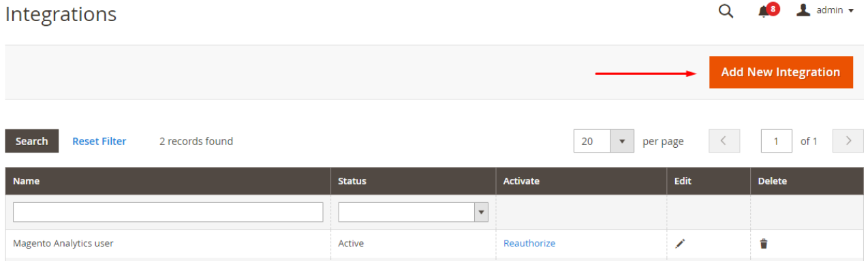Open the global search magnifier icon
The height and width of the screenshot is (269, 868).
(x=726, y=11)
